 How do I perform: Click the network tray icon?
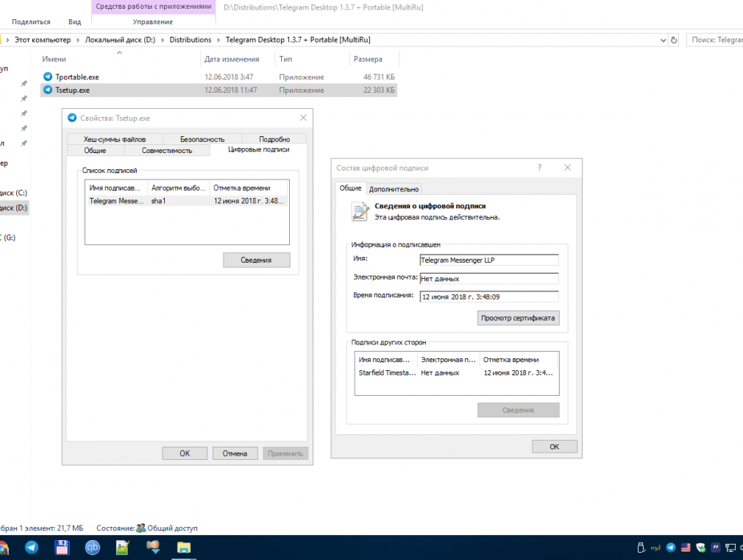[x=730, y=548]
